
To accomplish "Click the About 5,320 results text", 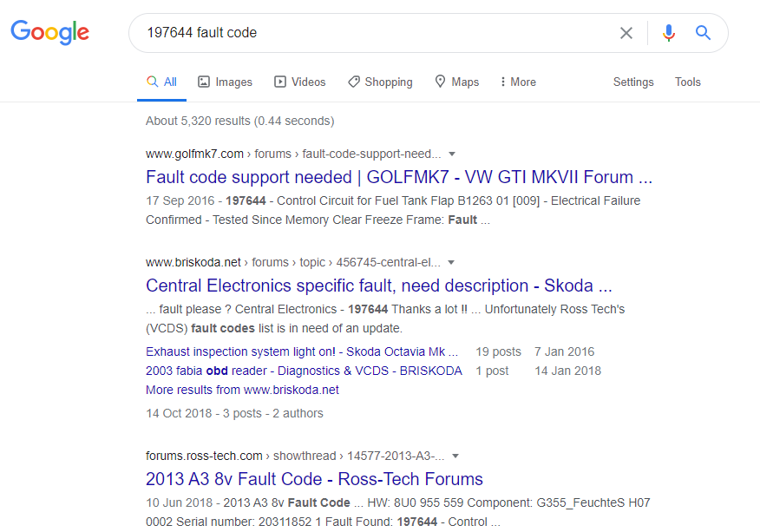I will [x=240, y=121].
